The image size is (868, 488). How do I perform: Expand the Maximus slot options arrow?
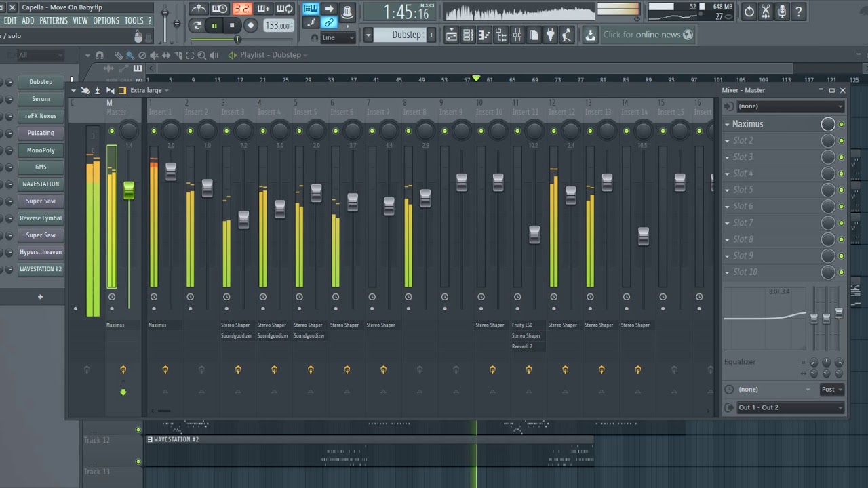(x=727, y=124)
